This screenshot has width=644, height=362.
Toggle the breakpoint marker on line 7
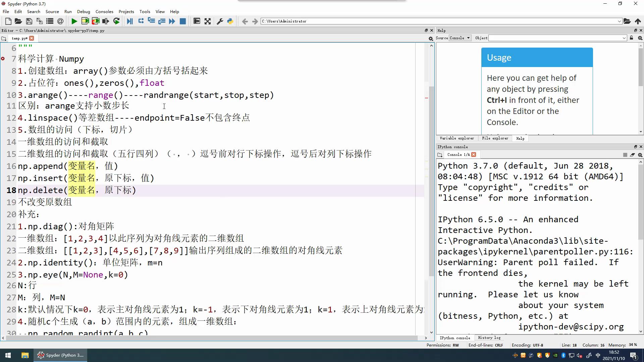coord(3,59)
